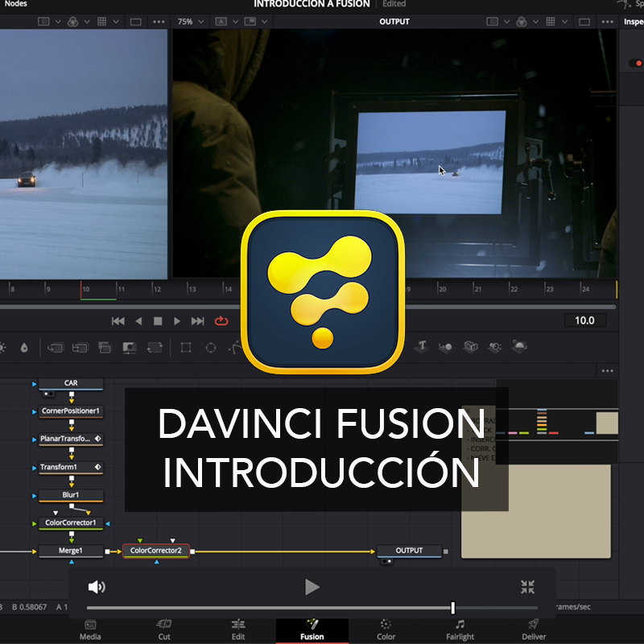The height and width of the screenshot is (644, 644).
Task: Exit fullscreen in the video player
Action: tap(527, 587)
